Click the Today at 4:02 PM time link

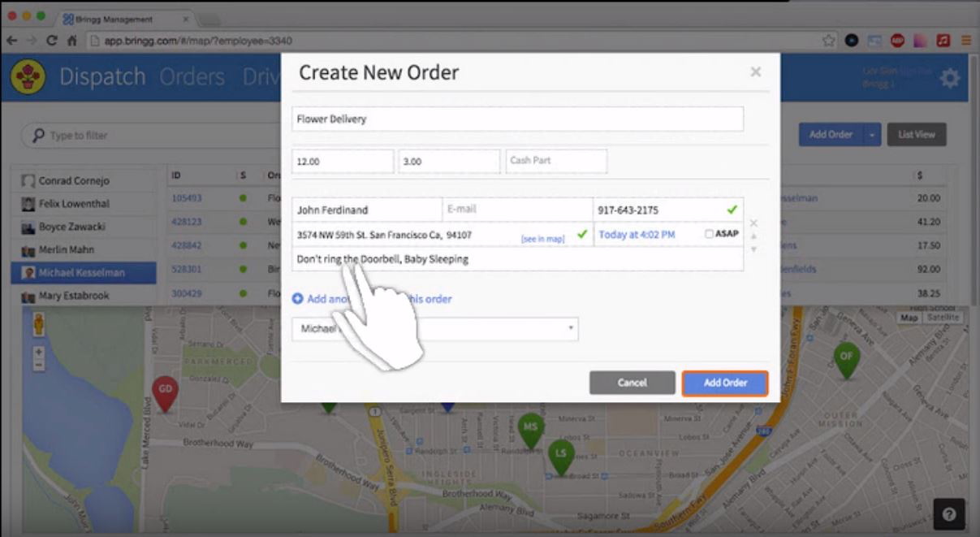click(637, 235)
